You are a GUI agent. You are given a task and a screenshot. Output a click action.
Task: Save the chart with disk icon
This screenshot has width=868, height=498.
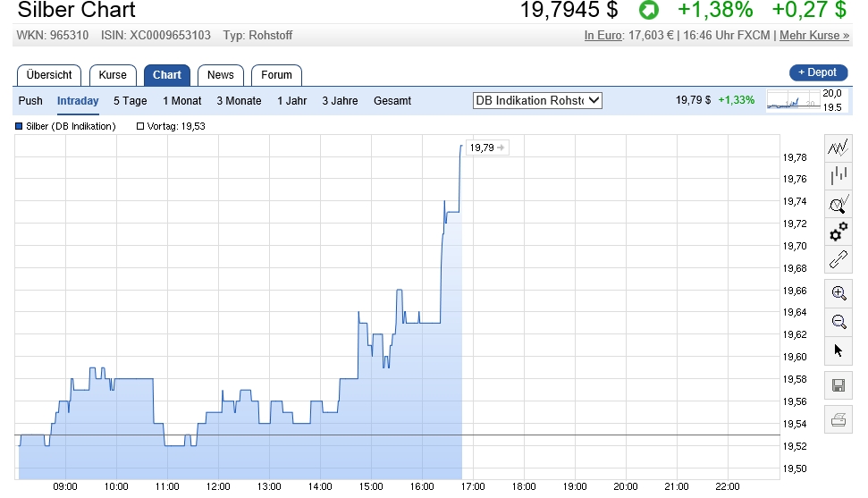tap(839, 385)
